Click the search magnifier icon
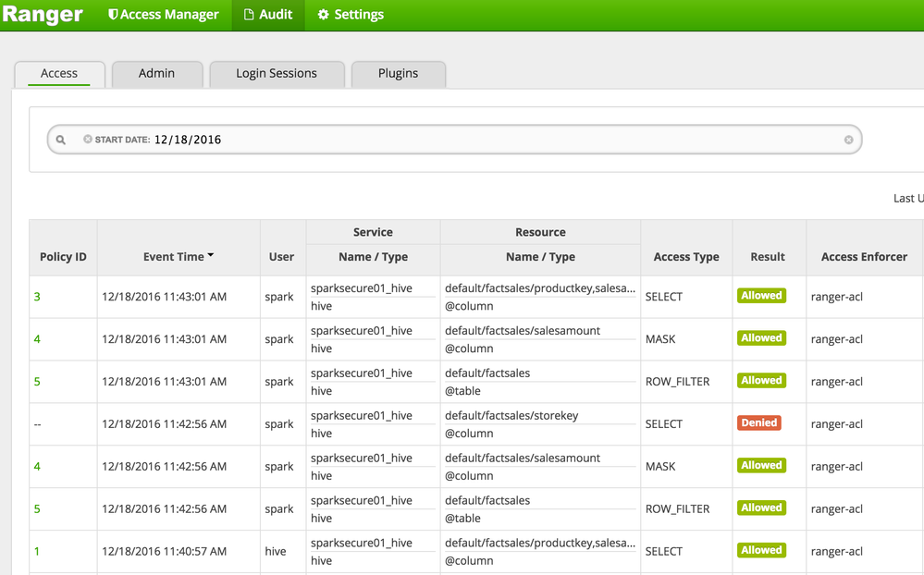 tap(61, 140)
